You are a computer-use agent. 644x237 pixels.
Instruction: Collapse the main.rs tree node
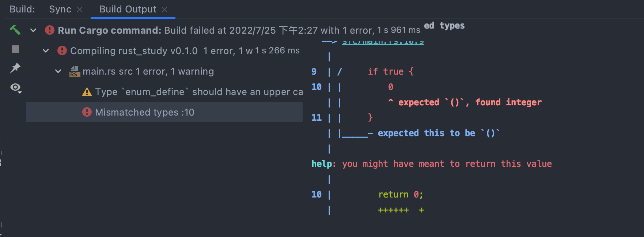[58, 71]
